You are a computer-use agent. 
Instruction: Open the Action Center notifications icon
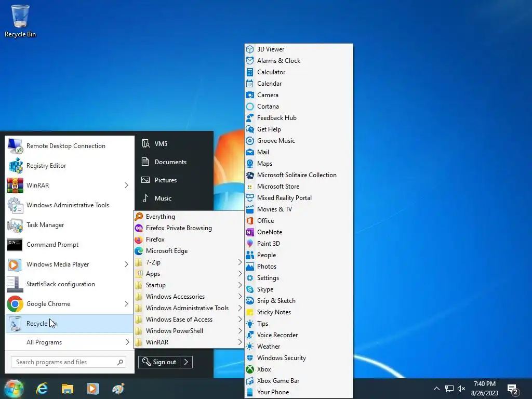(x=513, y=389)
